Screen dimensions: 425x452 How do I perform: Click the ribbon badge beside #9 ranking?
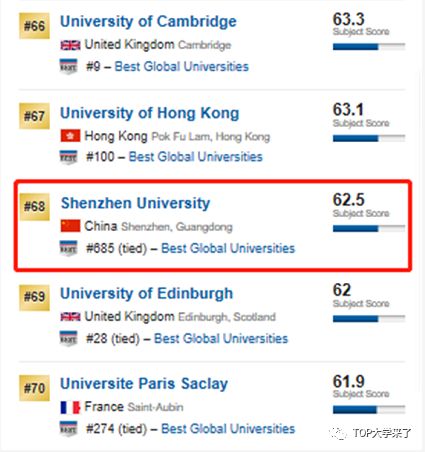[68, 66]
